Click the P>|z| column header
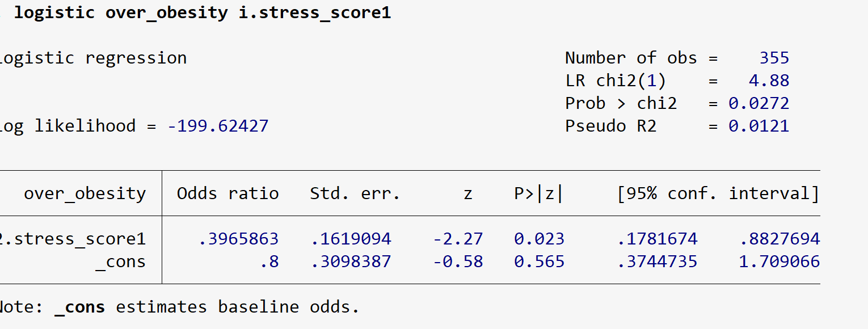 point(539,194)
